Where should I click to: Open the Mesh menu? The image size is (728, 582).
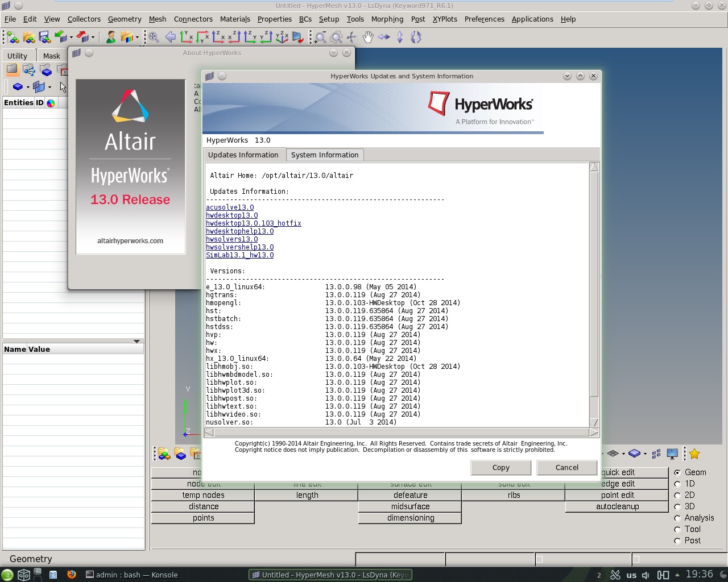[x=158, y=19]
